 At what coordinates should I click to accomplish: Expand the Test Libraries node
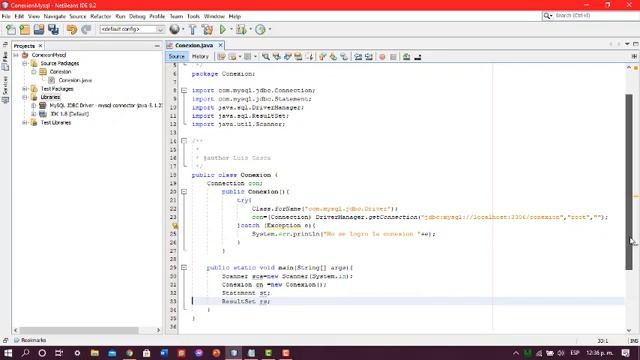pyautogui.click(x=25, y=122)
